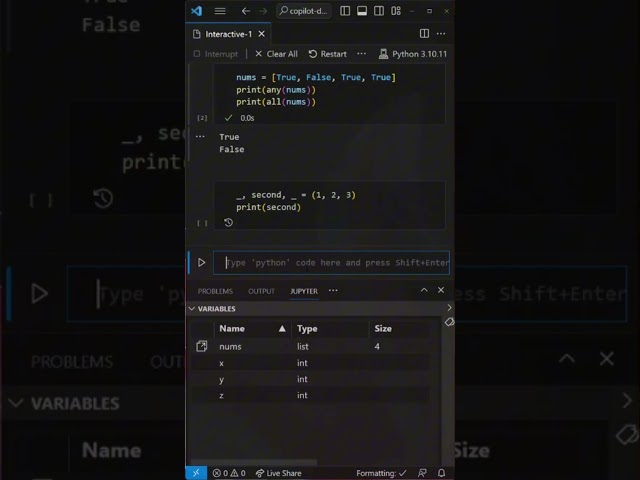This screenshot has width=640, height=480.
Task: Click the pending history icon on second cell
Action: [x=229, y=222]
